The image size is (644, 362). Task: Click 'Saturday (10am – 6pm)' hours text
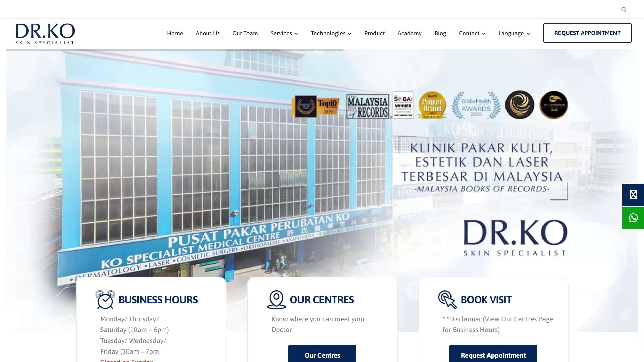point(134,330)
